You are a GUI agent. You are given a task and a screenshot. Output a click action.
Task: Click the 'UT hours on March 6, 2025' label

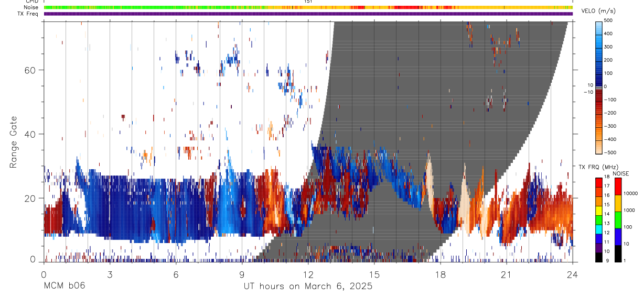point(308,286)
